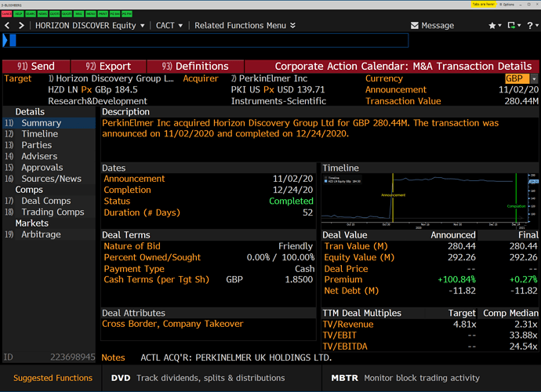Screen dimensions: 541x392
Task: Click the Message label in toolbar
Action: (x=438, y=26)
